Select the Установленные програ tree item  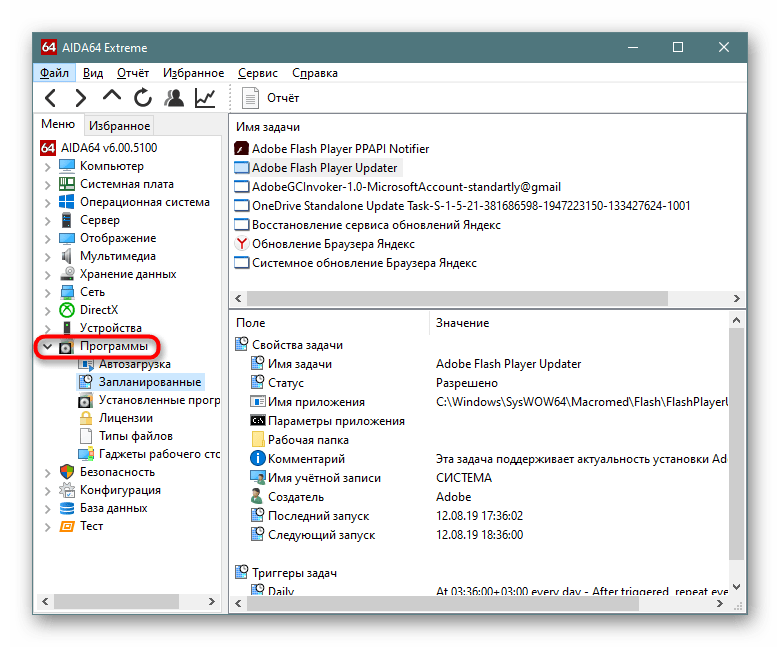(x=159, y=400)
